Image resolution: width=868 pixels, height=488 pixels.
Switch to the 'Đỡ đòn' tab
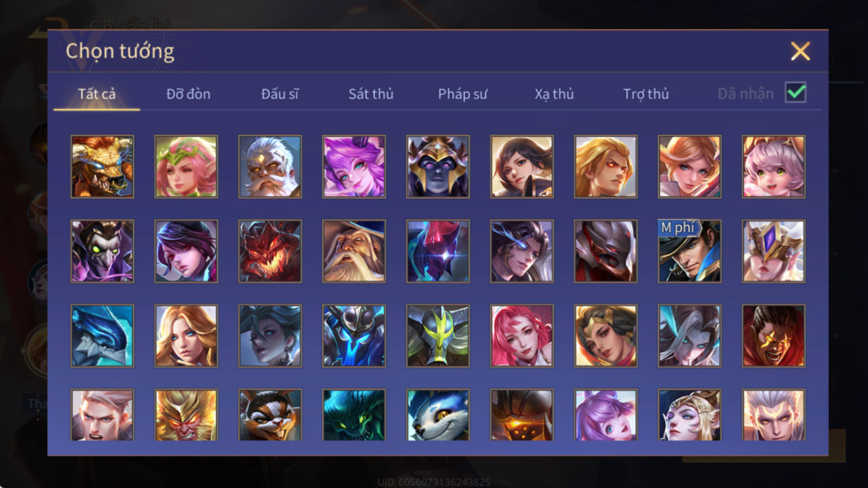click(x=188, y=94)
